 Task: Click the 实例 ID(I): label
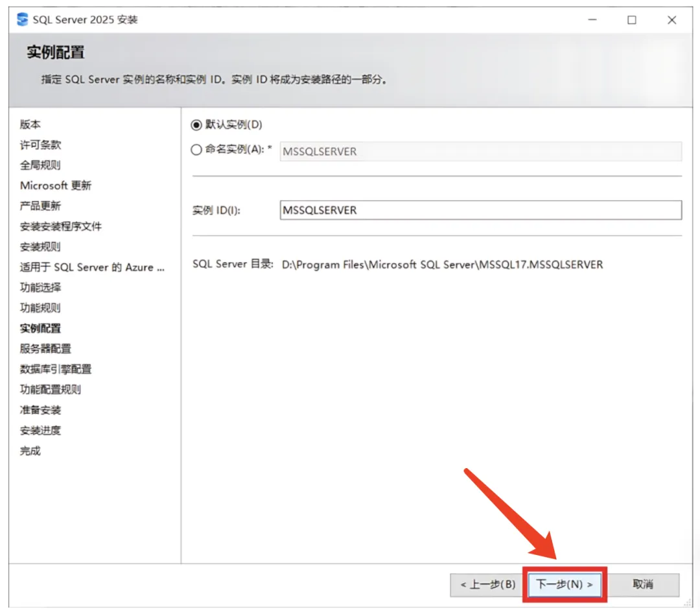click(216, 210)
